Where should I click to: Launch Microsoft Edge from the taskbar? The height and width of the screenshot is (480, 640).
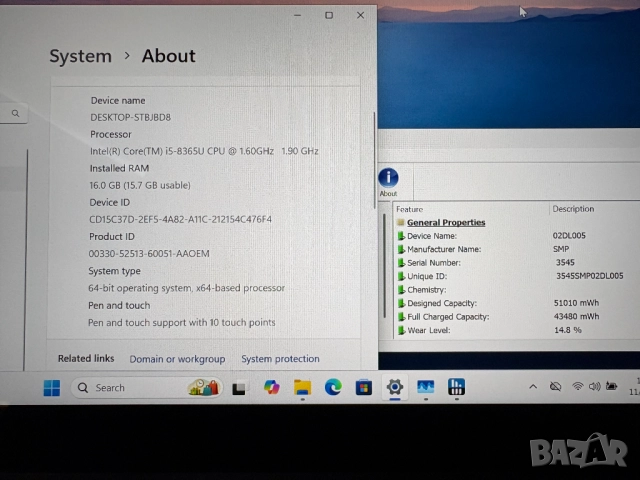(333, 387)
